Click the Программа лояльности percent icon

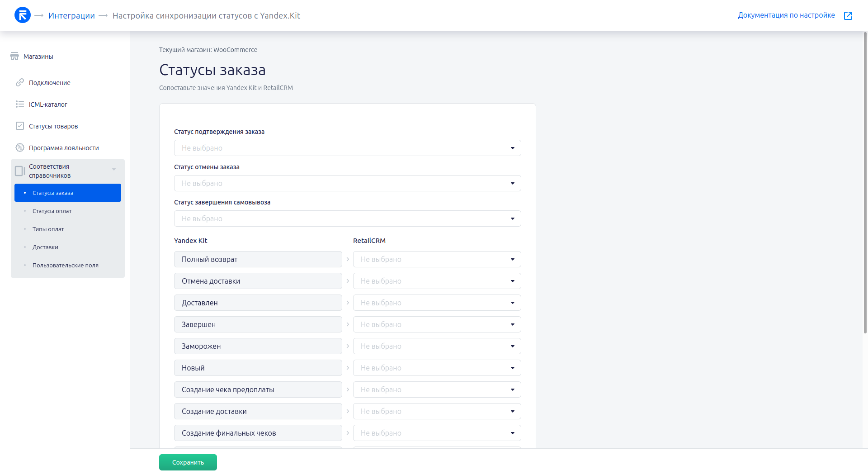tap(20, 147)
